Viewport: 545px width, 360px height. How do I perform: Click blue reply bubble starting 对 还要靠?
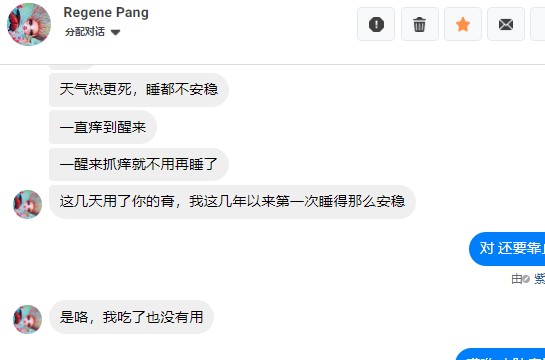click(x=507, y=249)
